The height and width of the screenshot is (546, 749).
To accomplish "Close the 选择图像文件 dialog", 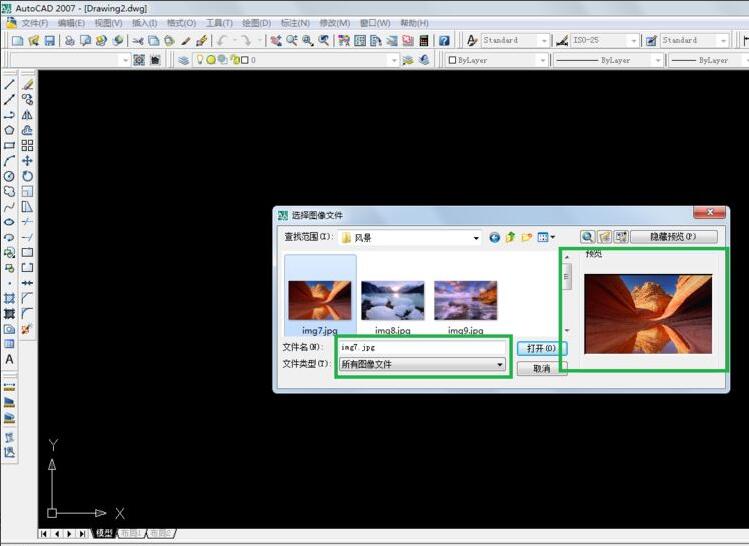I will point(709,213).
